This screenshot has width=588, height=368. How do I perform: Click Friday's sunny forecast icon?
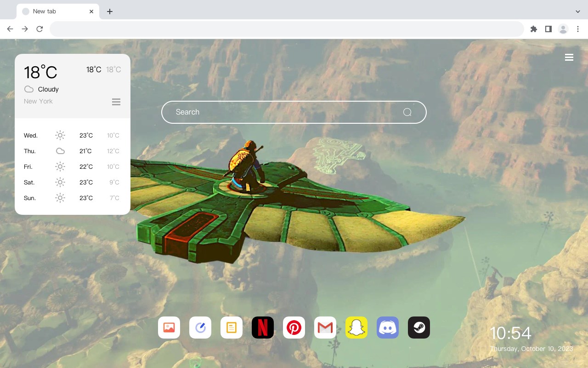[x=60, y=167]
